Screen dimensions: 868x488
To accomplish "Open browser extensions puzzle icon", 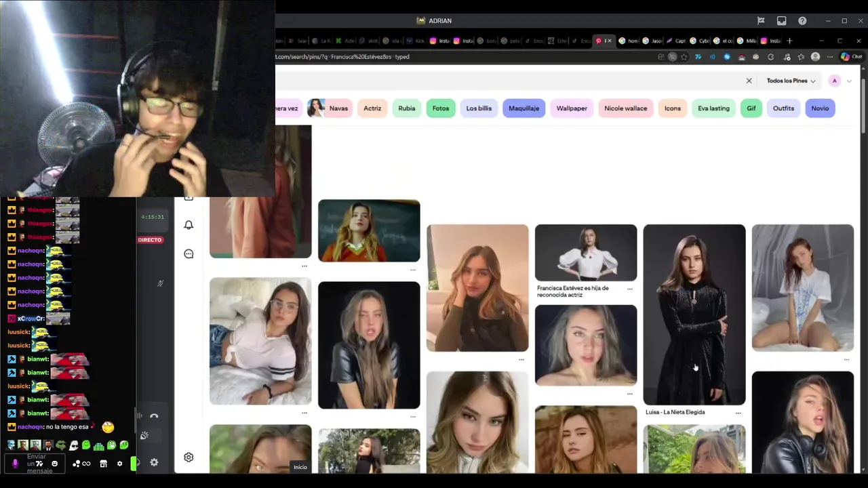I will (x=770, y=57).
